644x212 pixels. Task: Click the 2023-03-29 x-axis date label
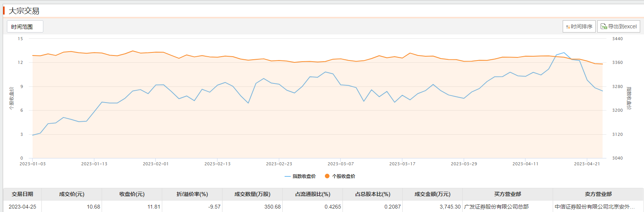pyautogui.click(x=464, y=164)
